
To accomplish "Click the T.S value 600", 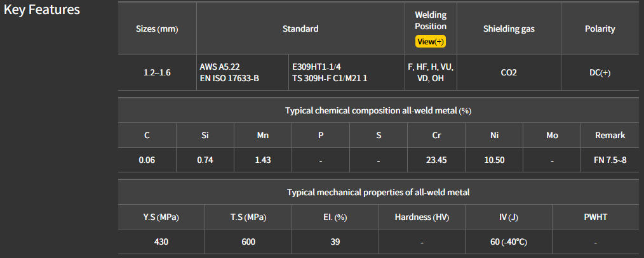I will coord(248,242).
